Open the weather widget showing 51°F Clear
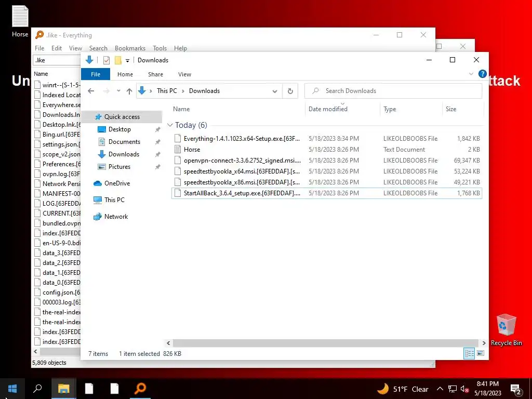This screenshot has width=532, height=399. 403,389
